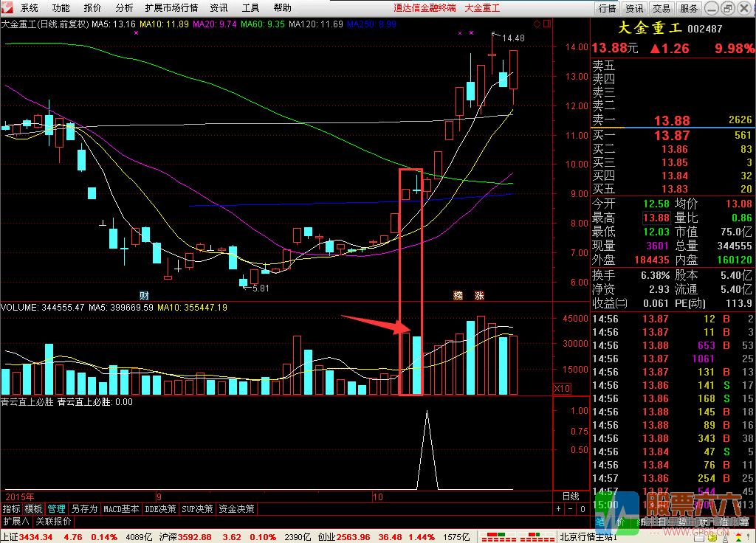Switch to 资金决策 template

click(x=236, y=509)
